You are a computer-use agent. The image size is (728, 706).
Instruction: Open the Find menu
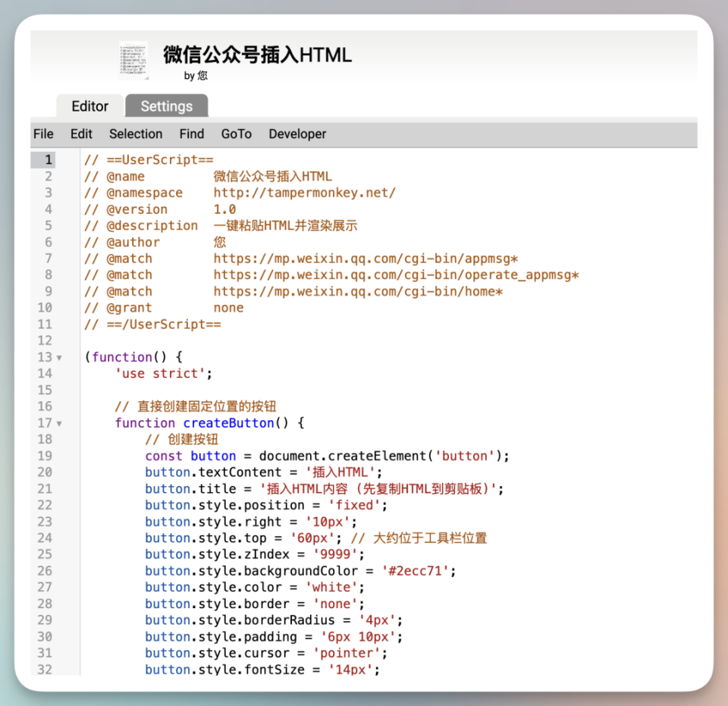[x=192, y=133]
